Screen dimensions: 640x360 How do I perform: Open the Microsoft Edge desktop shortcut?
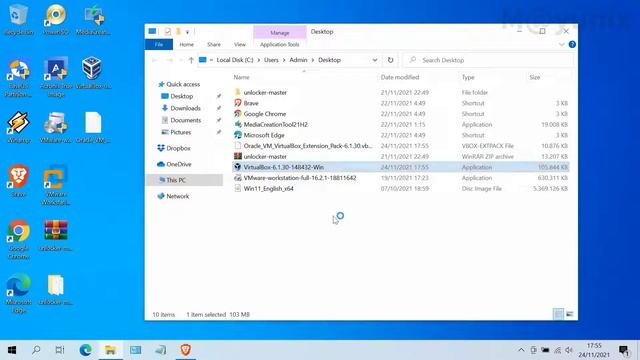(x=18, y=293)
